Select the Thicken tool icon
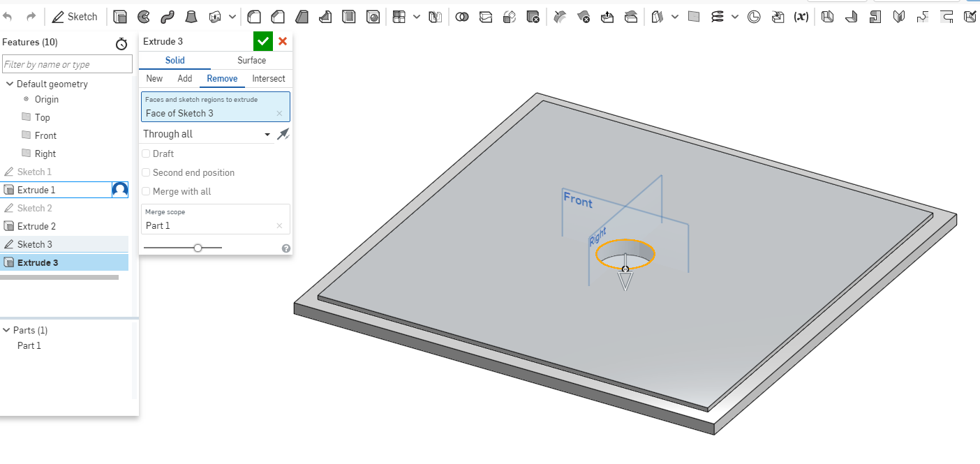 pos(215,17)
